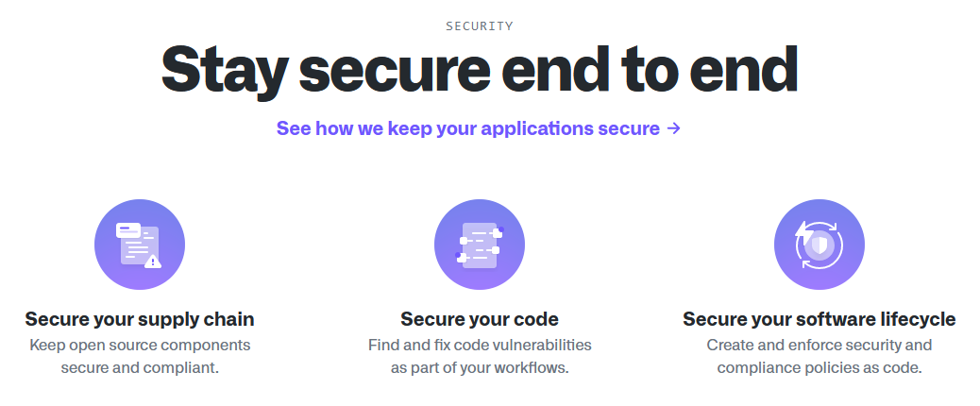Select the 'Secure your supply chain' heading
The height and width of the screenshot is (406, 980).
140,319
